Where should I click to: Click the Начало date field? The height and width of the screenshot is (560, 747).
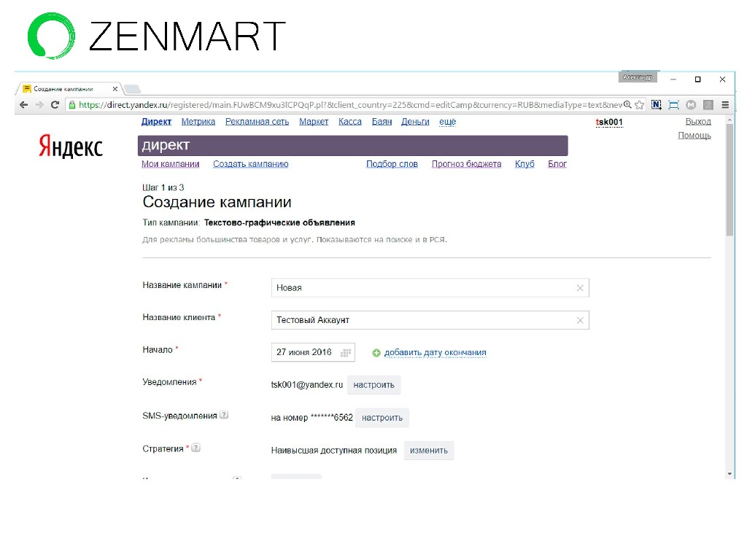click(x=313, y=352)
